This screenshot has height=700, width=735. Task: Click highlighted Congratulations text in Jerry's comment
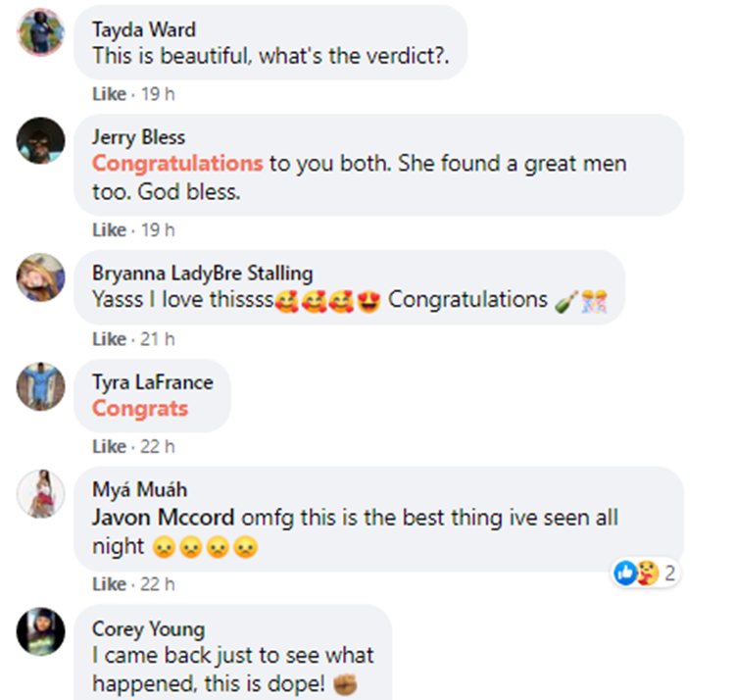[x=177, y=163]
